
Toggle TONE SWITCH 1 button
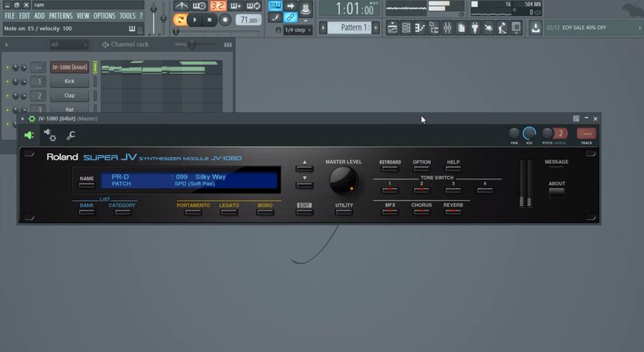[x=389, y=190]
